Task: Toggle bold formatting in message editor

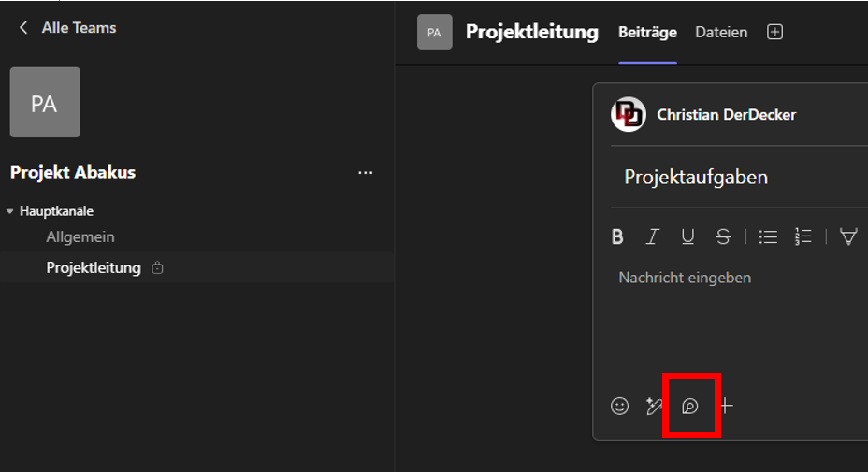Action: (617, 236)
